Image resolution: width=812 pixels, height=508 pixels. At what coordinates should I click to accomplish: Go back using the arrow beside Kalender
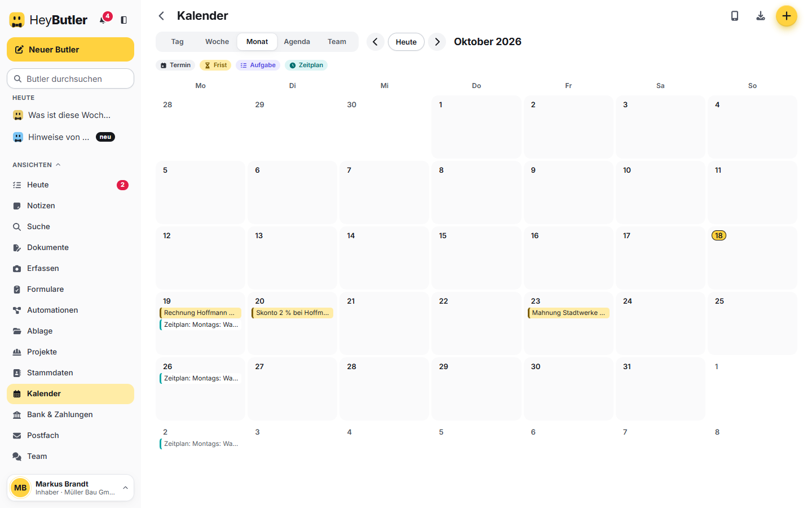pos(161,16)
